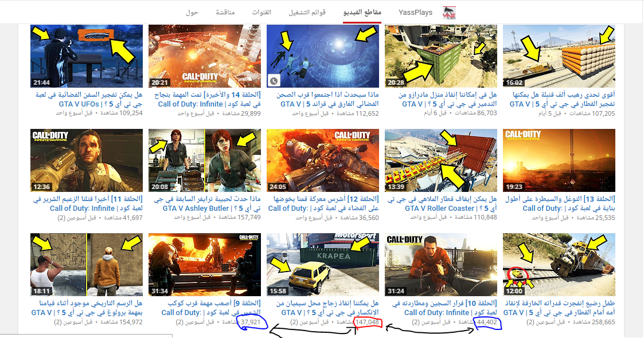Click the 86,703 views count text

[x=476, y=113]
